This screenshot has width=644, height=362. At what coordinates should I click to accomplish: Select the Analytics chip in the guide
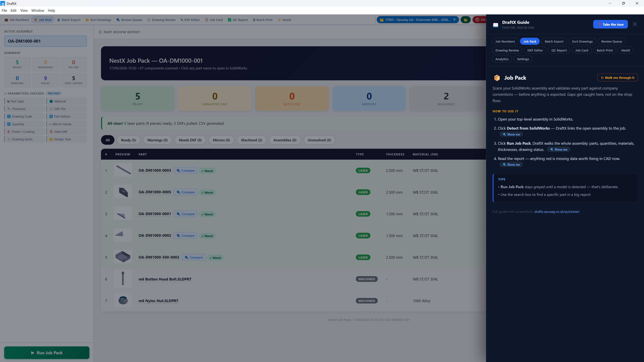pyautogui.click(x=502, y=59)
